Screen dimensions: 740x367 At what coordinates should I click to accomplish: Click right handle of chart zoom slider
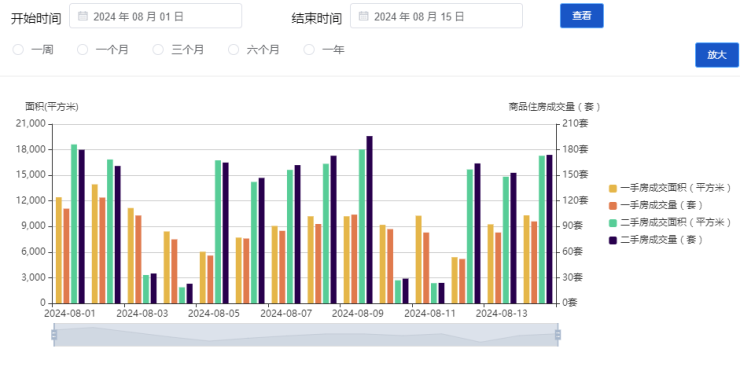click(558, 335)
